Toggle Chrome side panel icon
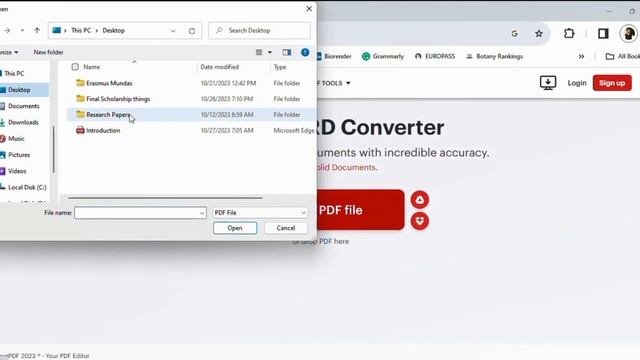This screenshot has height=360, width=640. point(603,33)
